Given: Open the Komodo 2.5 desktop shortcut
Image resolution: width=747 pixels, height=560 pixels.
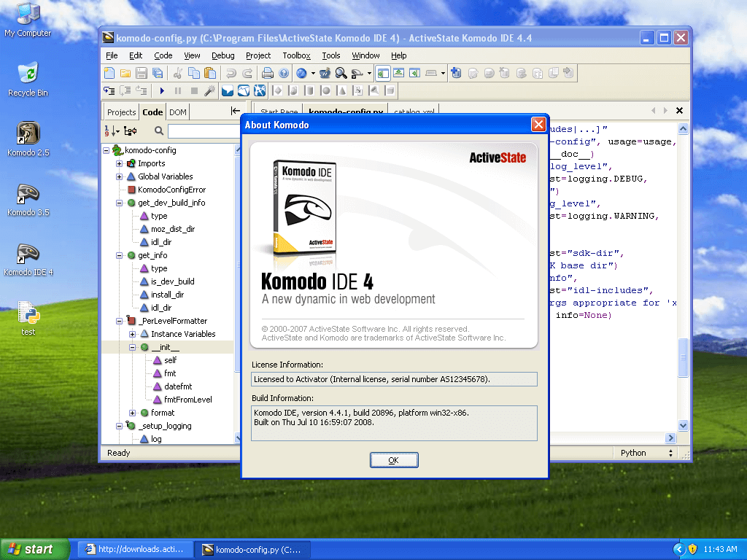Looking at the screenshot, I should click(x=28, y=139).
